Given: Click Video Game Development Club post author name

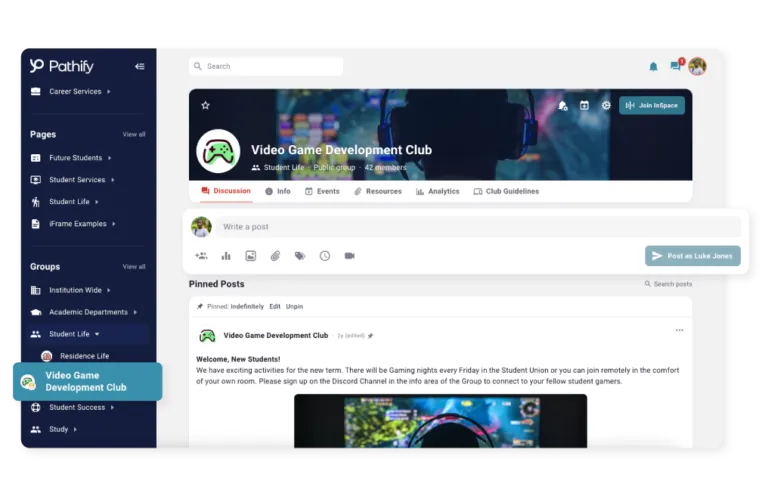Looking at the screenshot, I should [276, 335].
